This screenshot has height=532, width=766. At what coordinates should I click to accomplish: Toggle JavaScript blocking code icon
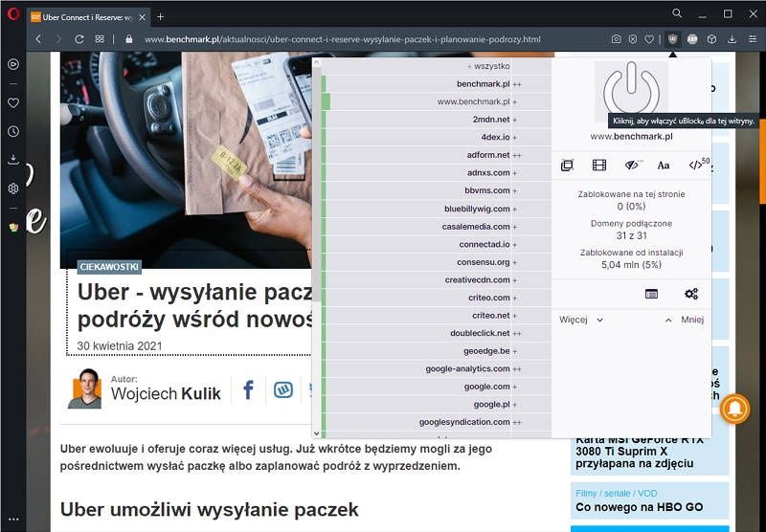[697, 165]
